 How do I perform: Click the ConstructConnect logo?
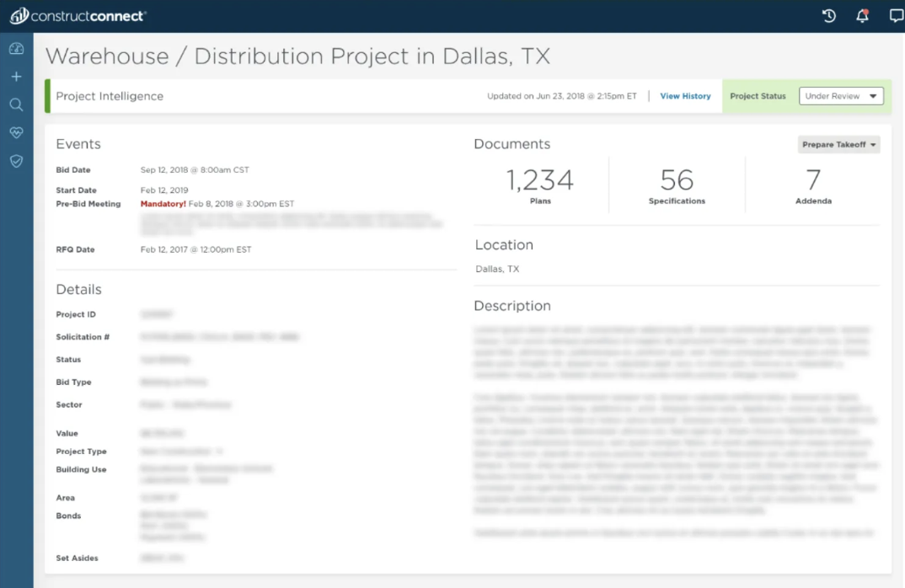pos(78,16)
